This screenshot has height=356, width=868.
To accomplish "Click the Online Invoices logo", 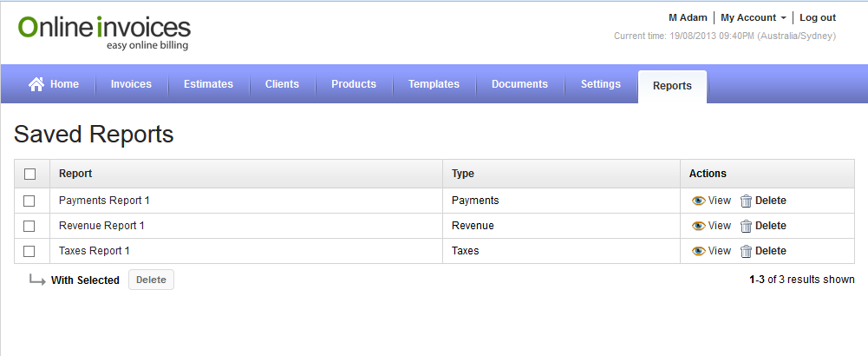I will pyautogui.click(x=104, y=31).
